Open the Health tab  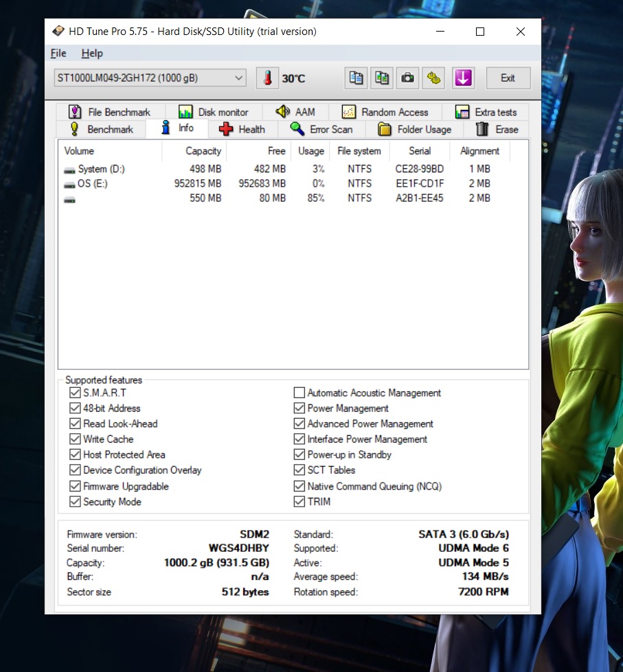(x=242, y=130)
